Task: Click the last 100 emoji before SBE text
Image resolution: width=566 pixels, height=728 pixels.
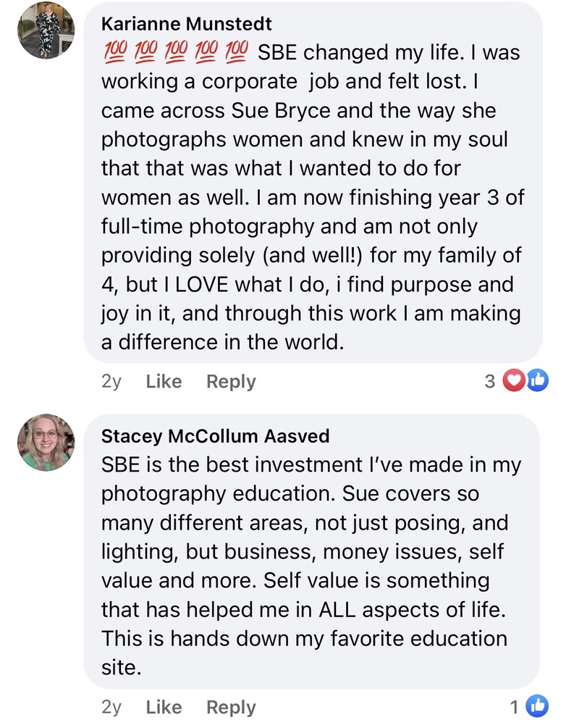Action: pos(236,52)
